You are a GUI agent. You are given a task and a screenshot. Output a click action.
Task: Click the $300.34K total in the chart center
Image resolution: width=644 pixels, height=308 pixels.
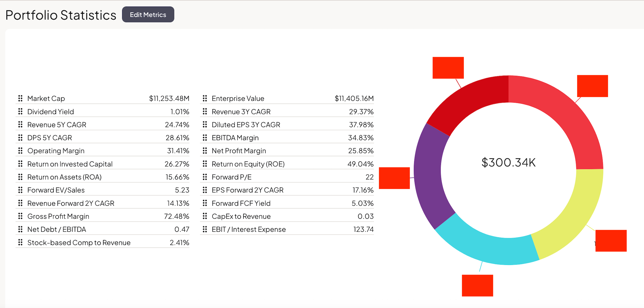pyautogui.click(x=508, y=163)
